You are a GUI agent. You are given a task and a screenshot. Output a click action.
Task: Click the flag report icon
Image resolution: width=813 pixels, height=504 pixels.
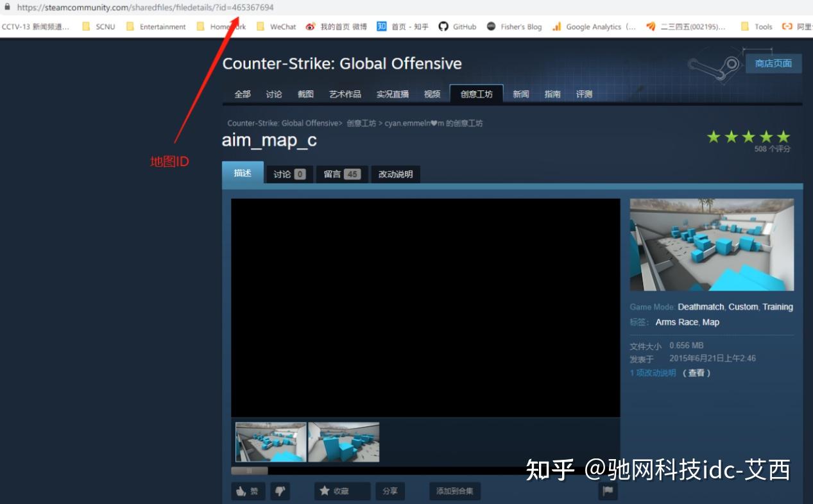click(606, 489)
